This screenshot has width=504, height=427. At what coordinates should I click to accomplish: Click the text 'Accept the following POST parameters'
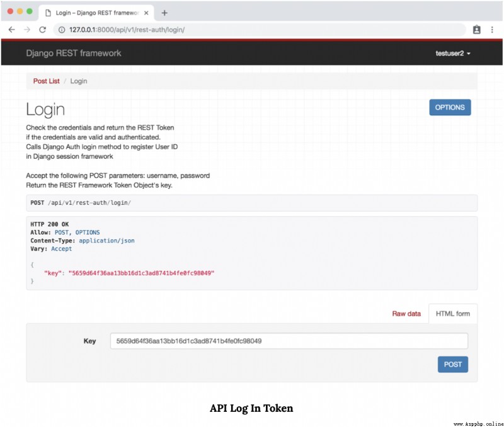click(86, 176)
